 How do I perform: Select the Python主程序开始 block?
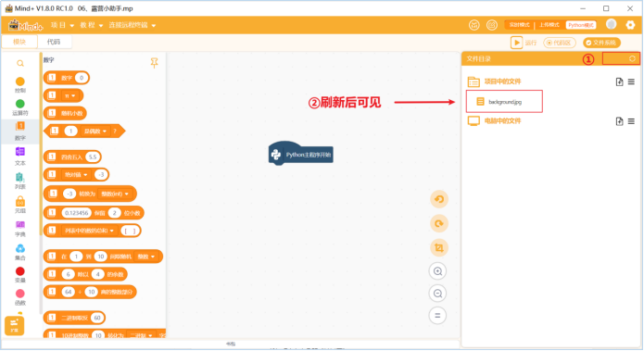tap(300, 154)
